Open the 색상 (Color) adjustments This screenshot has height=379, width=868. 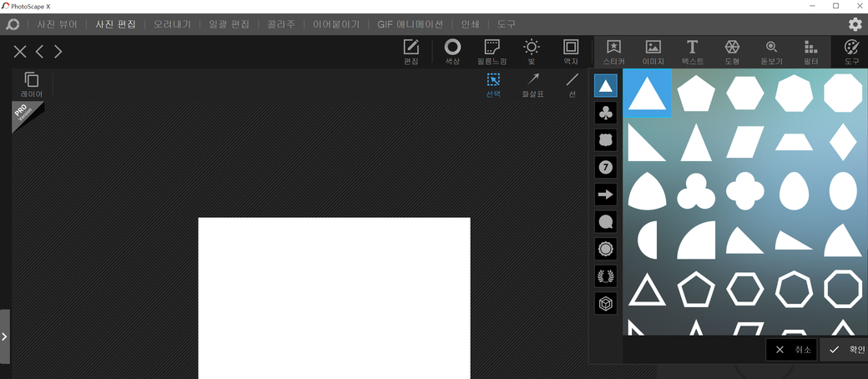point(452,52)
